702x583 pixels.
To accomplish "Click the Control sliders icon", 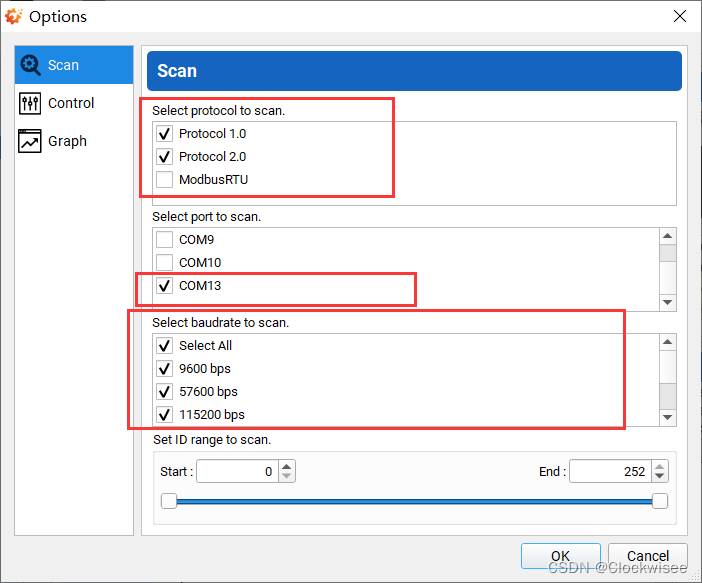I will (30, 103).
